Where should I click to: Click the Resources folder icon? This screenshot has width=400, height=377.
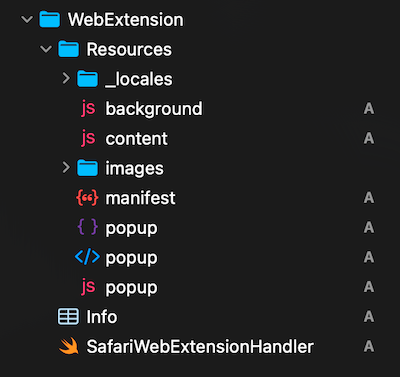[x=69, y=49]
